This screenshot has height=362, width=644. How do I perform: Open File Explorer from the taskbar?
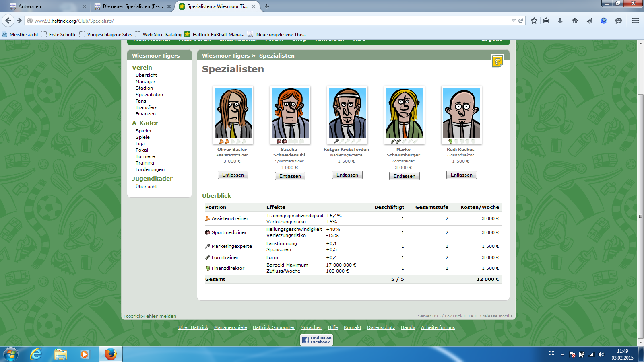point(60,354)
